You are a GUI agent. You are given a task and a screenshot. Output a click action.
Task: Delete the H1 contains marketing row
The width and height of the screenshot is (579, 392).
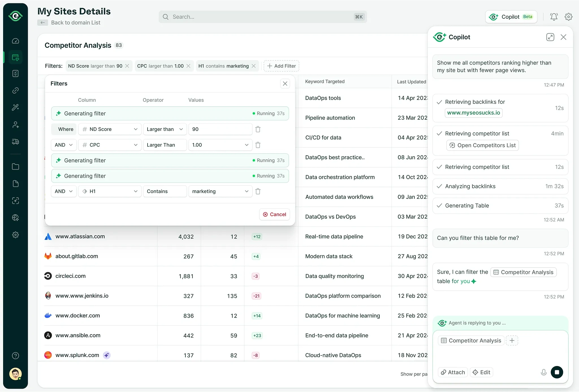258,191
